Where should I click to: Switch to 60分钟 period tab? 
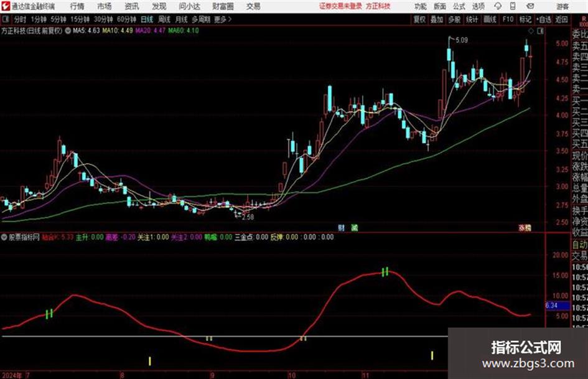pyautogui.click(x=127, y=19)
